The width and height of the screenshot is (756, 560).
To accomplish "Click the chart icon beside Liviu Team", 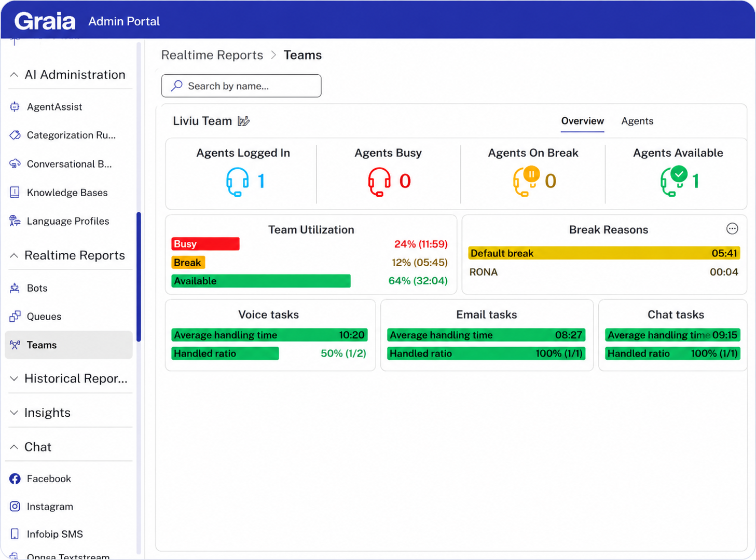I will [x=243, y=121].
